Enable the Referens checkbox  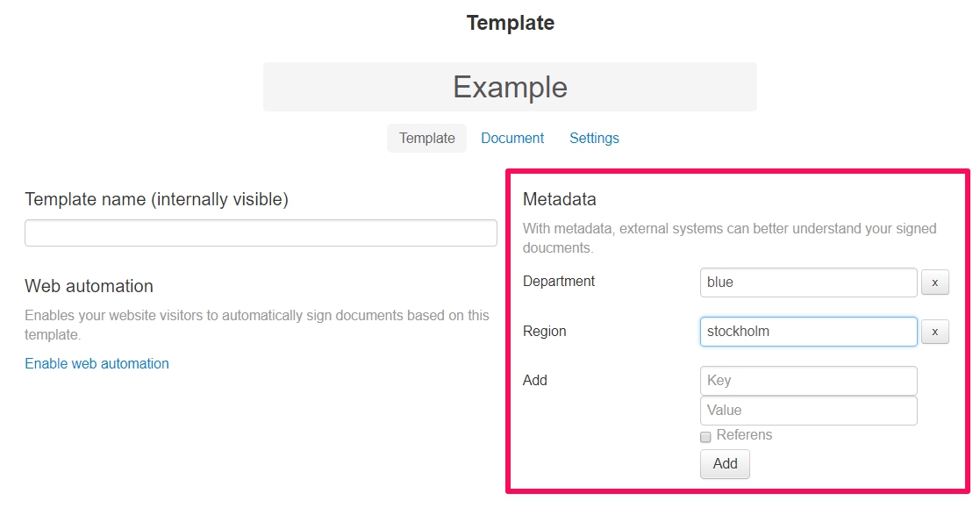tap(705, 437)
